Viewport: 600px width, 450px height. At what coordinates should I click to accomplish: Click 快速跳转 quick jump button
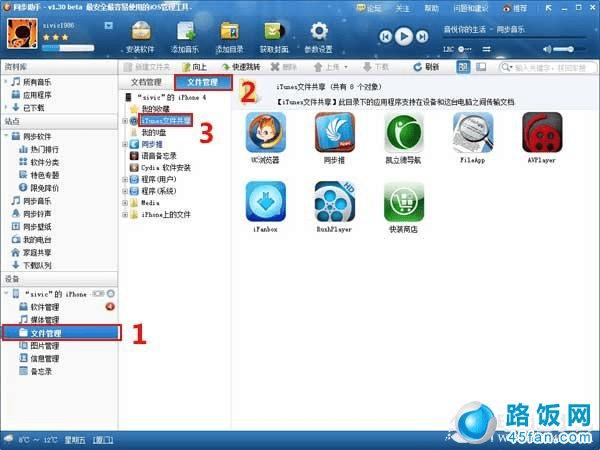(241, 67)
